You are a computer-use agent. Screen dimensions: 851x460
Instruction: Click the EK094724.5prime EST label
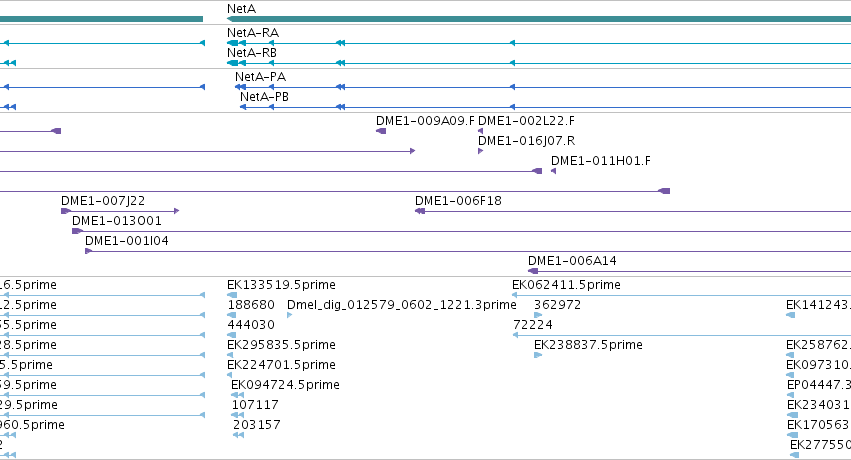[x=285, y=385]
